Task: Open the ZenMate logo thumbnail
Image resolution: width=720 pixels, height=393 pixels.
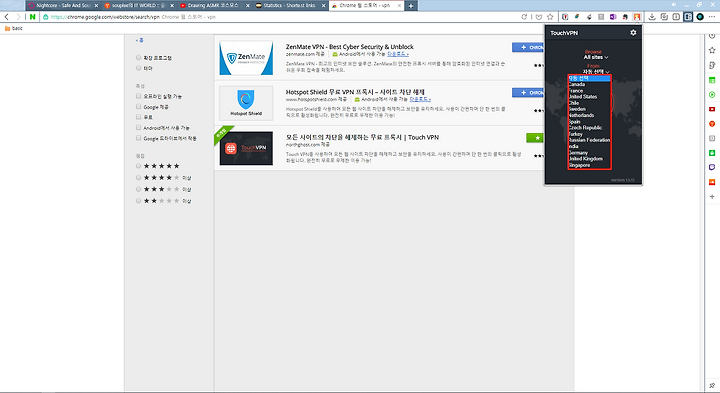Action: (246, 58)
